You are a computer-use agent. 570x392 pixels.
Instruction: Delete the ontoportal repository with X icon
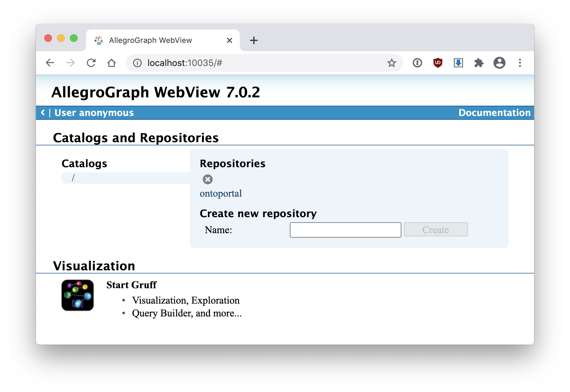point(208,179)
